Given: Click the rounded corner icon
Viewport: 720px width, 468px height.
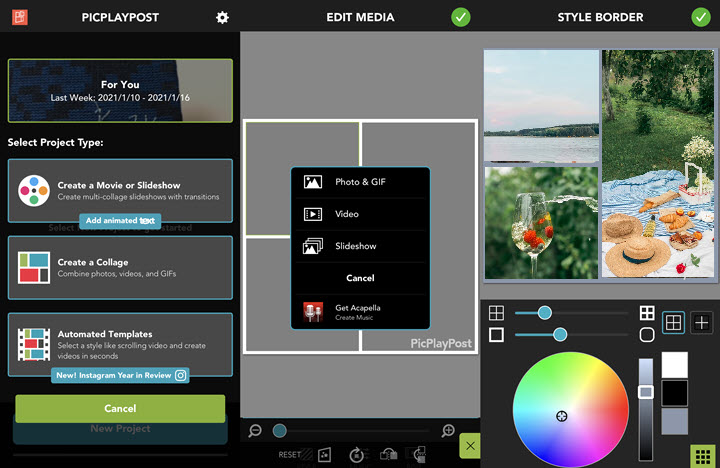Looking at the screenshot, I should coord(647,334).
